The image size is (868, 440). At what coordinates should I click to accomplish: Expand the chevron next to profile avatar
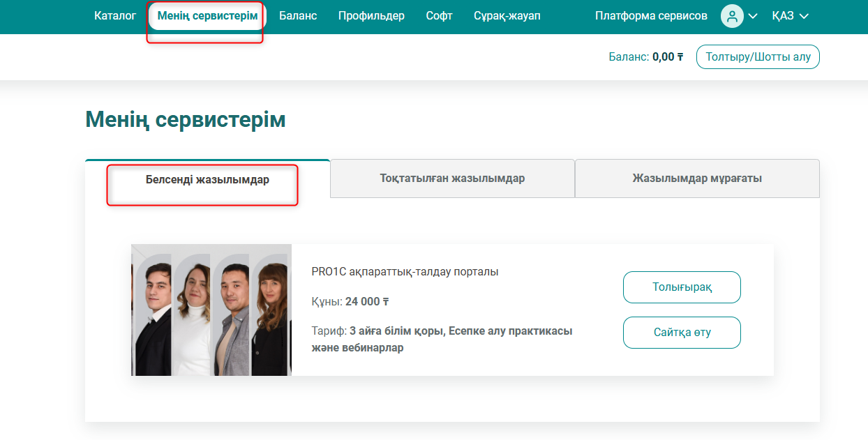[753, 17]
